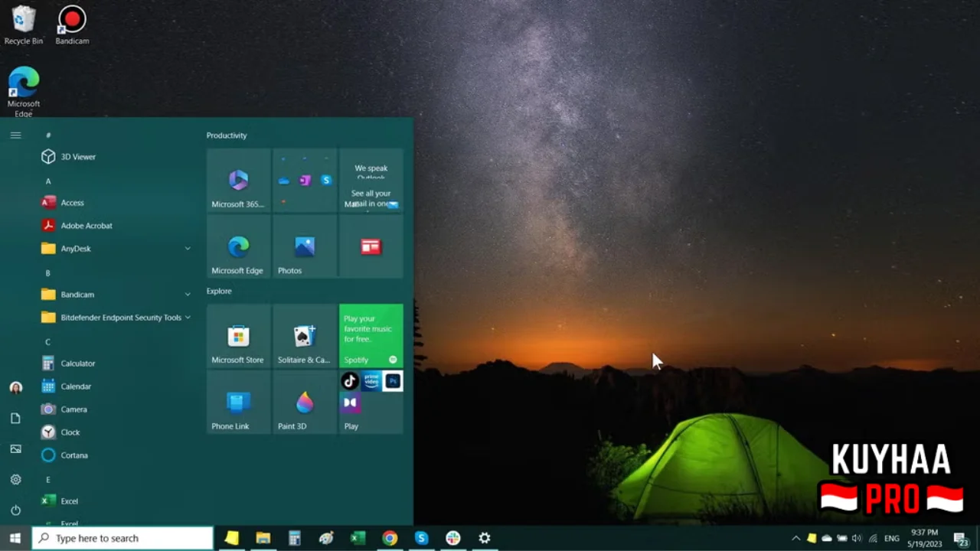Open the Microsoft Edge tile

239,246
